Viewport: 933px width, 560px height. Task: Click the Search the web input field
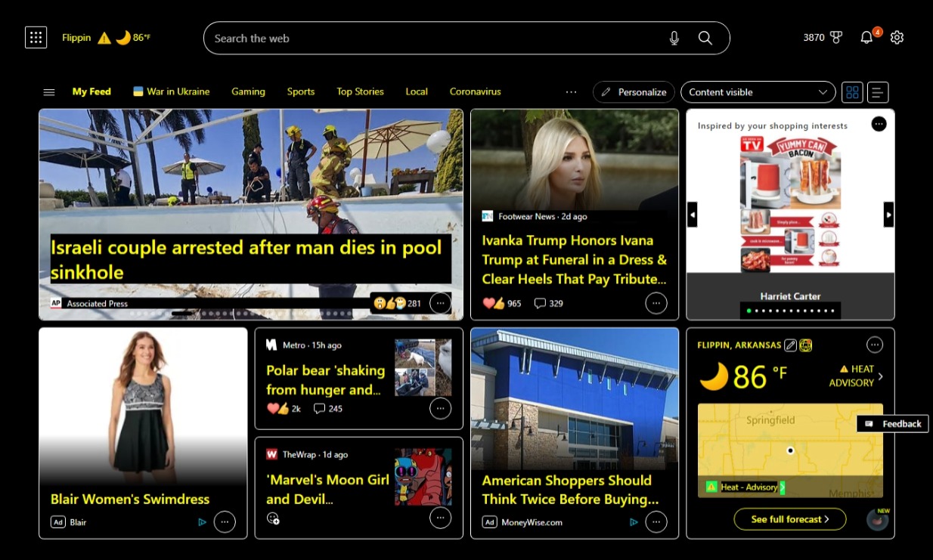pos(431,39)
